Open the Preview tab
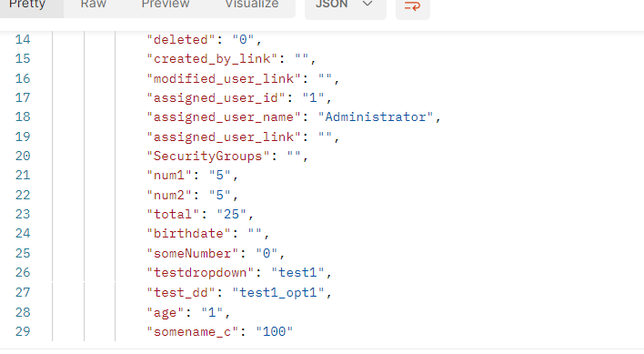Viewport: 644px width, 354px height. pos(166,5)
